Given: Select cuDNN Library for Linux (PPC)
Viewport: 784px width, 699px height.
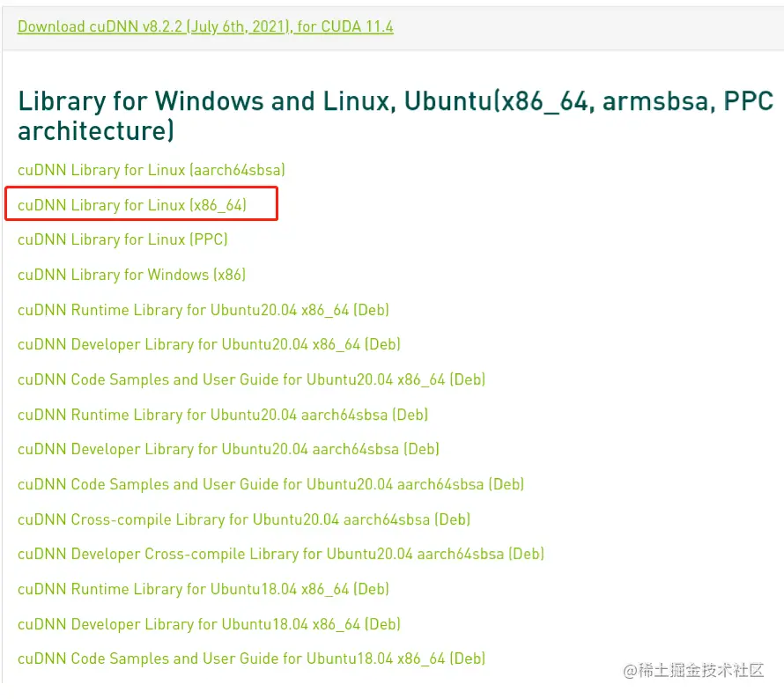Looking at the screenshot, I should coord(122,239).
